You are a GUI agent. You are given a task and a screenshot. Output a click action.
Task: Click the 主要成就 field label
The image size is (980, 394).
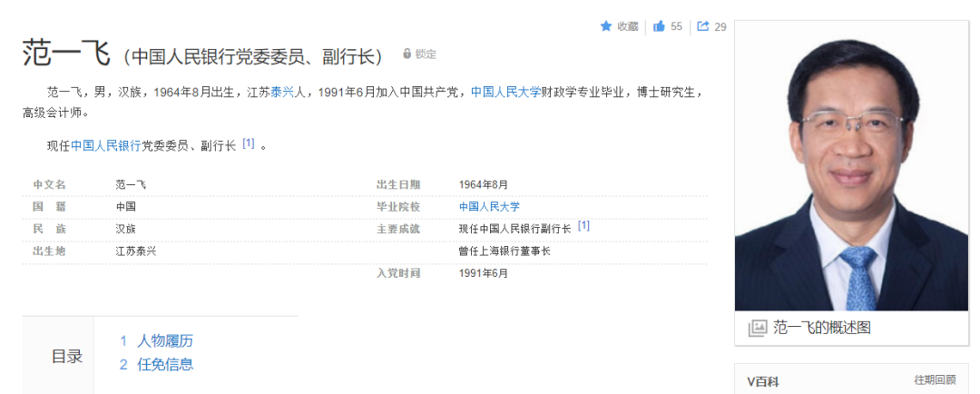pos(398,229)
